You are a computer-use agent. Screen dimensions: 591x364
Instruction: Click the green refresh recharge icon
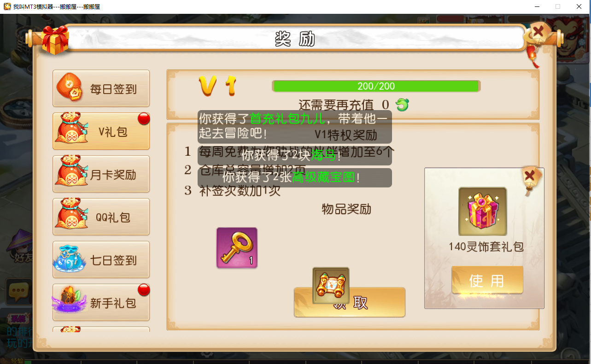[402, 105]
